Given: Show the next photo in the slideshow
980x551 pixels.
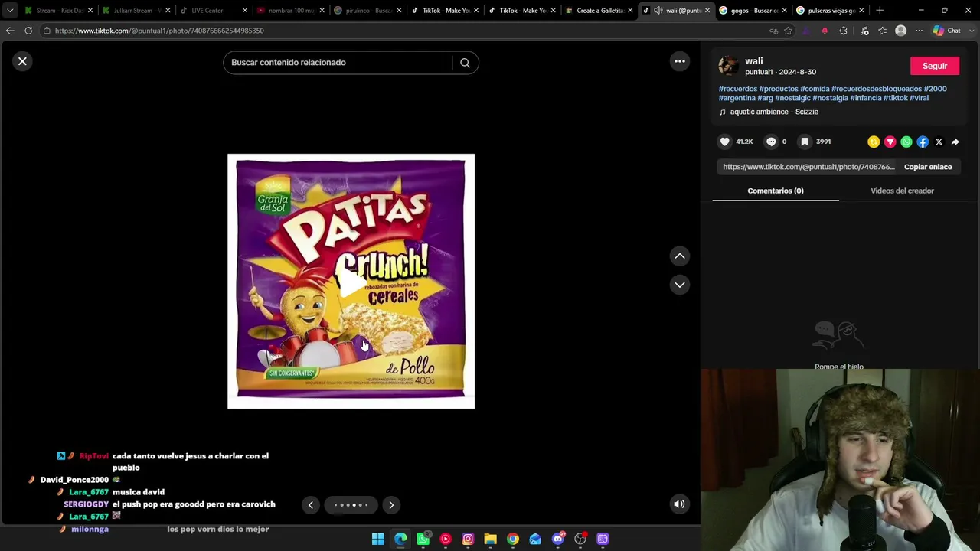Looking at the screenshot, I should coord(391,505).
